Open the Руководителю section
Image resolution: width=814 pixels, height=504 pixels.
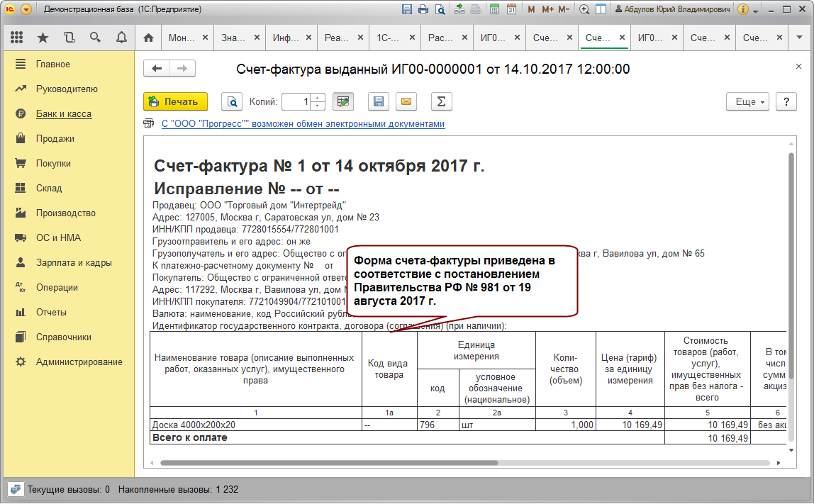(67, 89)
